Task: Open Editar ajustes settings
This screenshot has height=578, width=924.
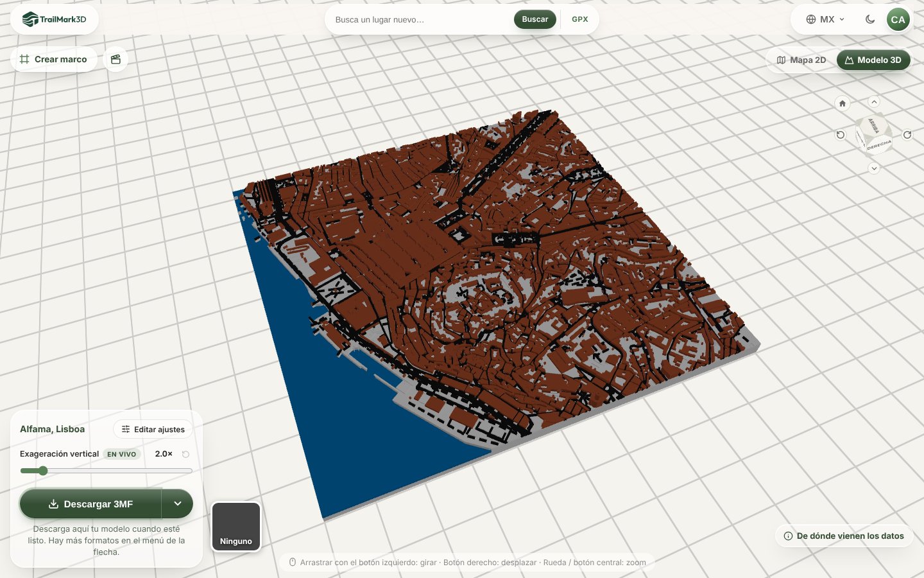Action: click(x=153, y=429)
